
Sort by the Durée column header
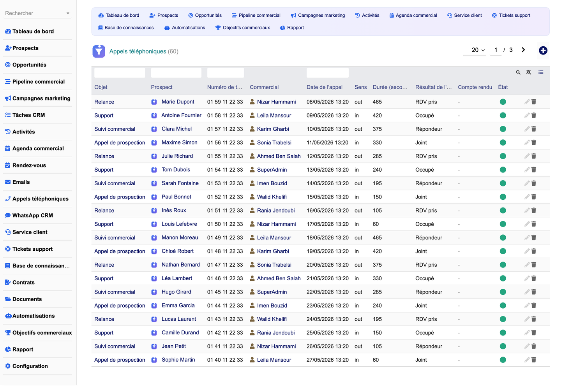tap(390, 87)
